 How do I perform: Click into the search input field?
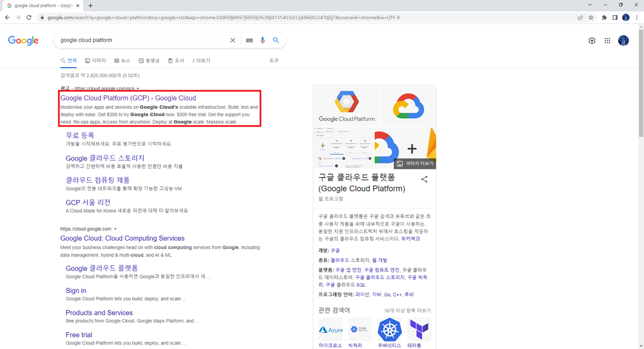pyautogui.click(x=143, y=40)
